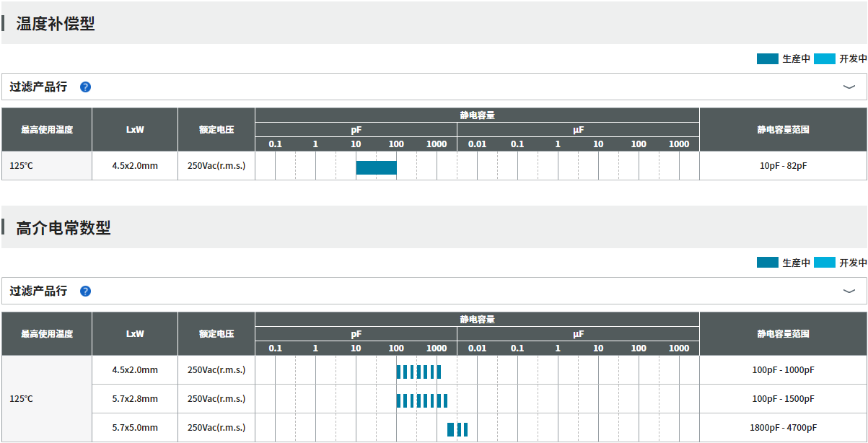The width and height of the screenshot is (868, 443).
Task: Select capacitance bars in the 5.7x5.0mm row
Action: (x=457, y=429)
